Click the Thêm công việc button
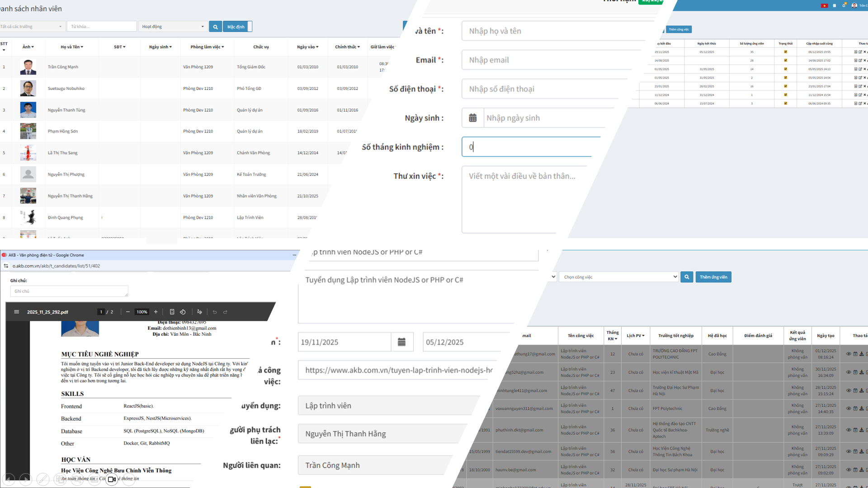The height and width of the screenshot is (488, 868). (x=679, y=29)
